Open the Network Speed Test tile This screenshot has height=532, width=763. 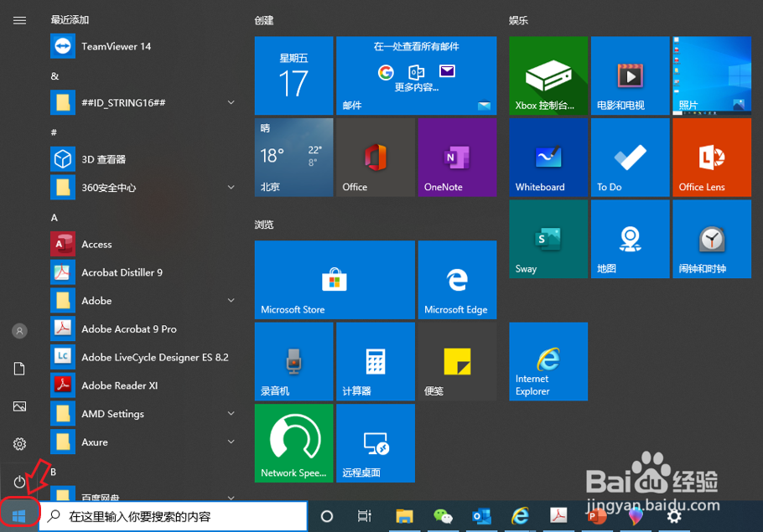[x=294, y=443]
